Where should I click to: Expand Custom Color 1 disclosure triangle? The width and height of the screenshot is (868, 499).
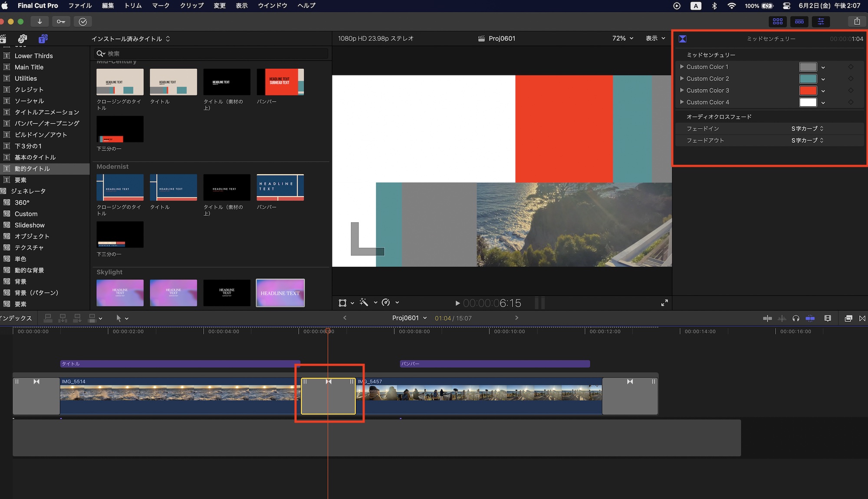pyautogui.click(x=682, y=66)
